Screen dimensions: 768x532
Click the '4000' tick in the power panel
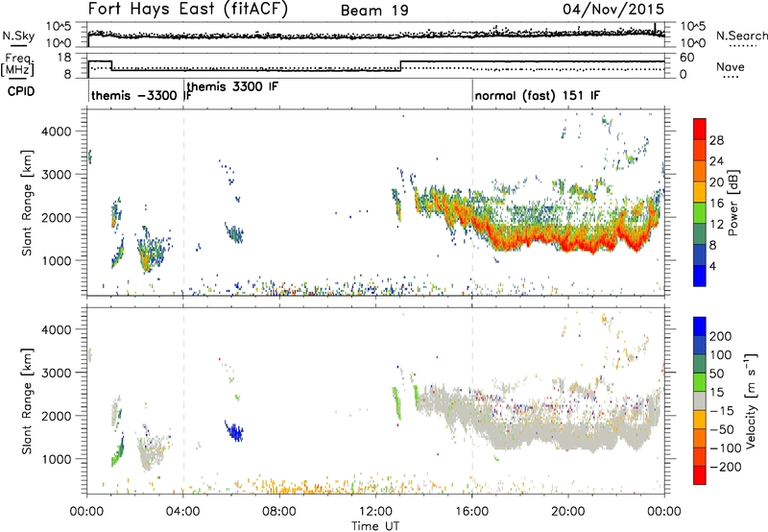[x=56, y=132]
